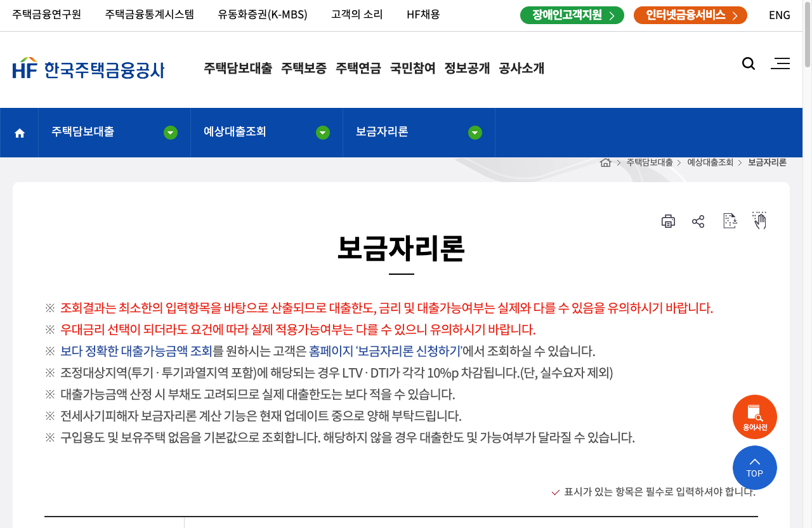Click the hand pointer icon beside download
This screenshot has height=528, width=812.
click(759, 220)
